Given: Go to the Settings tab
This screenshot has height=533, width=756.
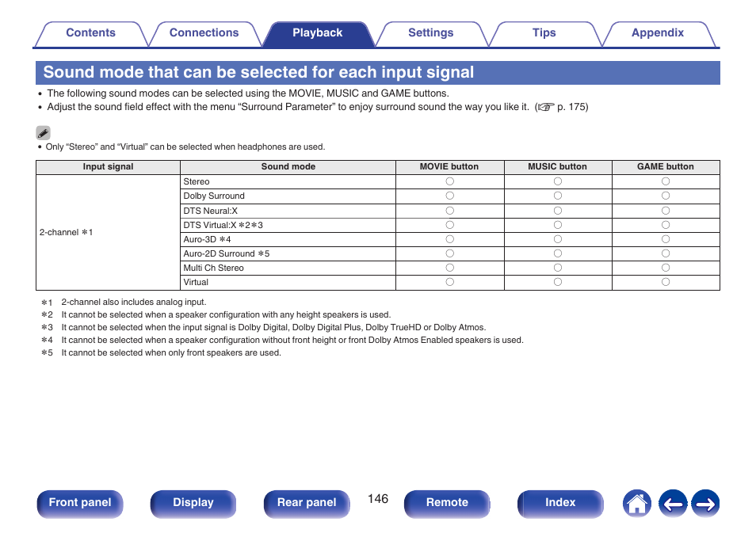Looking at the screenshot, I should click(430, 33).
